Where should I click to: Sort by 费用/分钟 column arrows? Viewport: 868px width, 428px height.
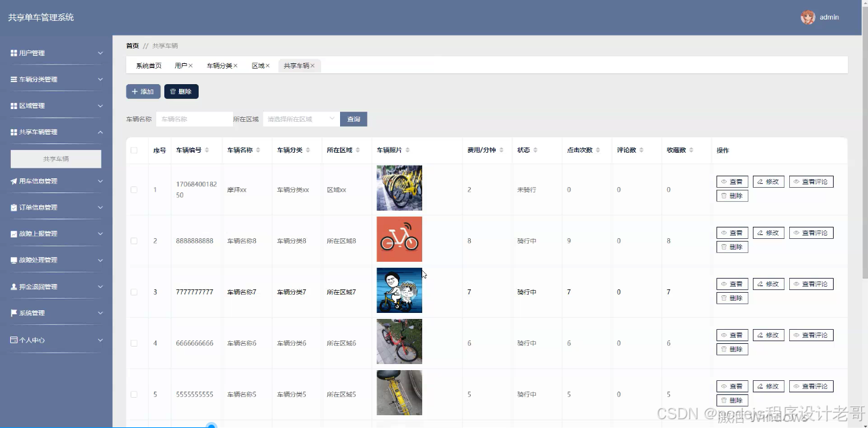click(x=502, y=150)
